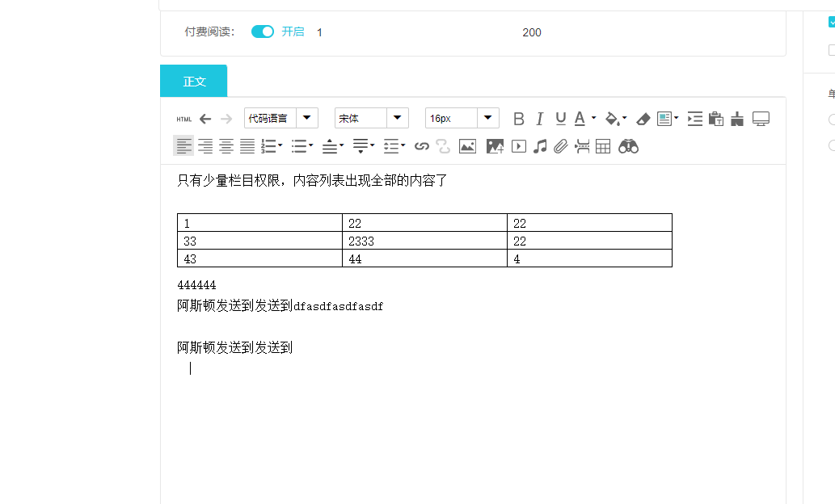Center-align the paragraph text

(226, 146)
